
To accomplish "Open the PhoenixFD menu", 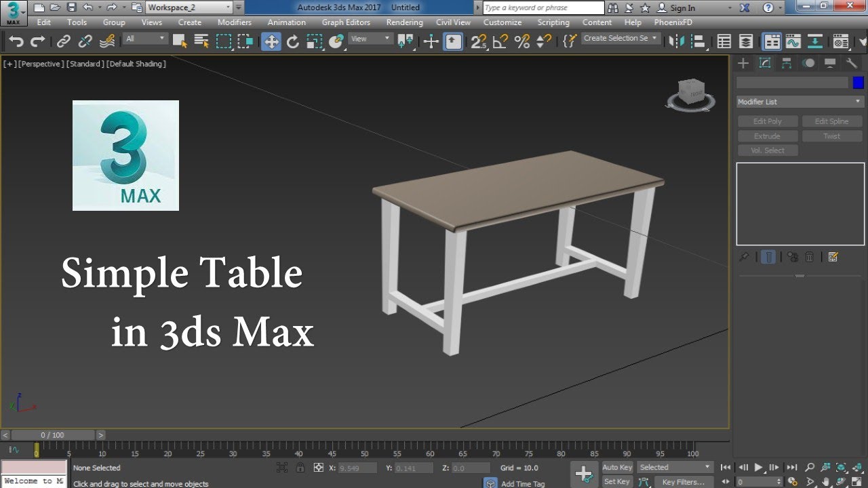I will coord(673,22).
